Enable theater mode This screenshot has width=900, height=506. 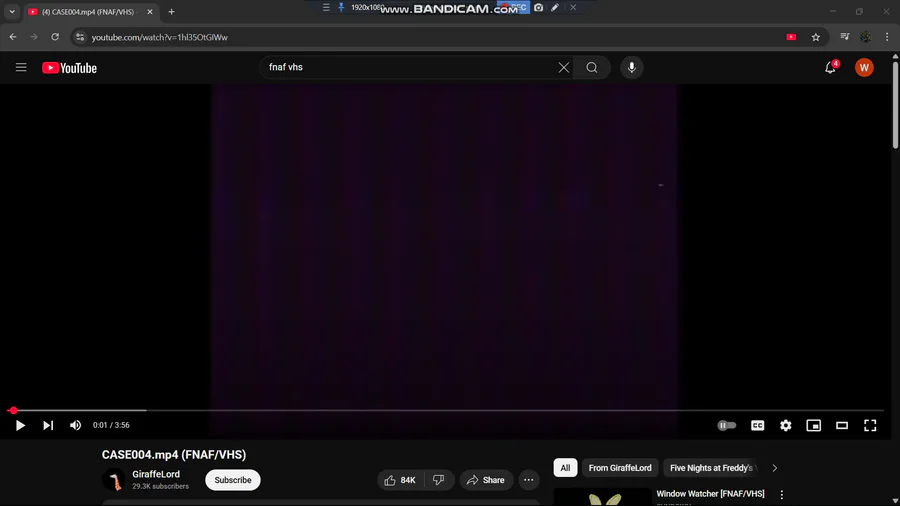tap(842, 425)
